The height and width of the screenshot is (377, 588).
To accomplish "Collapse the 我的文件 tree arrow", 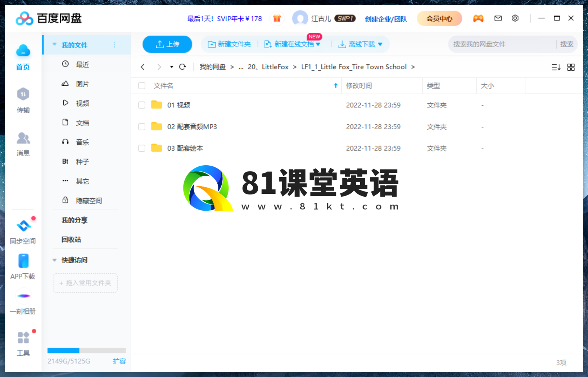I will tap(55, 45).
